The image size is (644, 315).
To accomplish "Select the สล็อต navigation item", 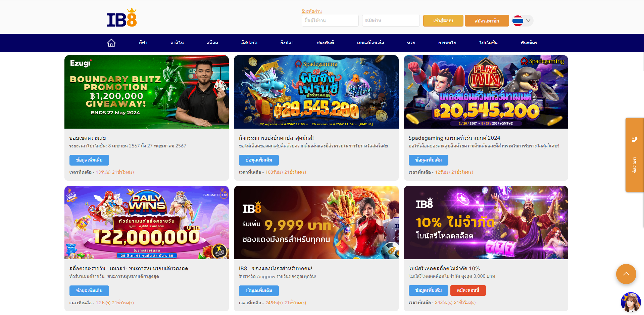I will point(212,43).
